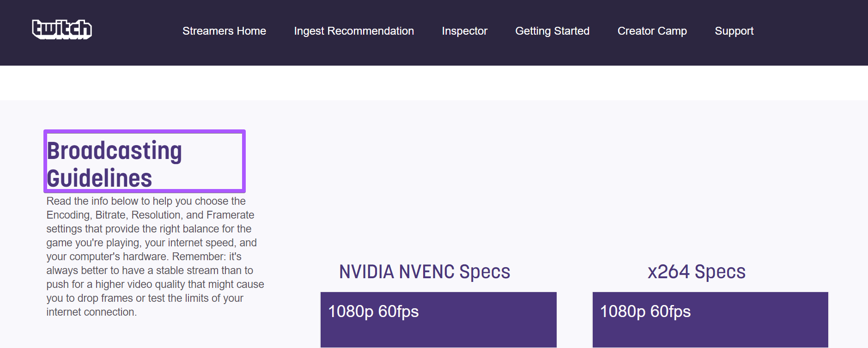This screenshot has width=868, height=348.
Task: Click the phrase "drop frames" in the paragraph
Action: coord(105,298)
